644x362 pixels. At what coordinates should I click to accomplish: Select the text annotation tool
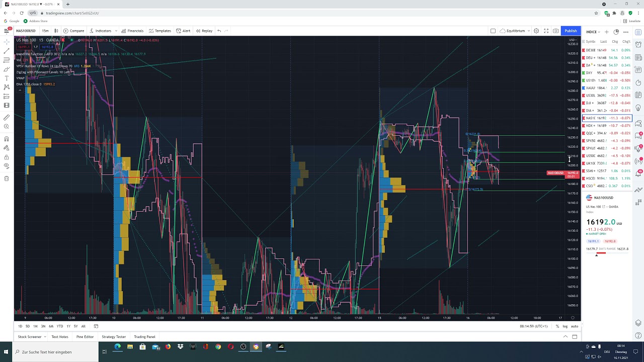(7, 78)
